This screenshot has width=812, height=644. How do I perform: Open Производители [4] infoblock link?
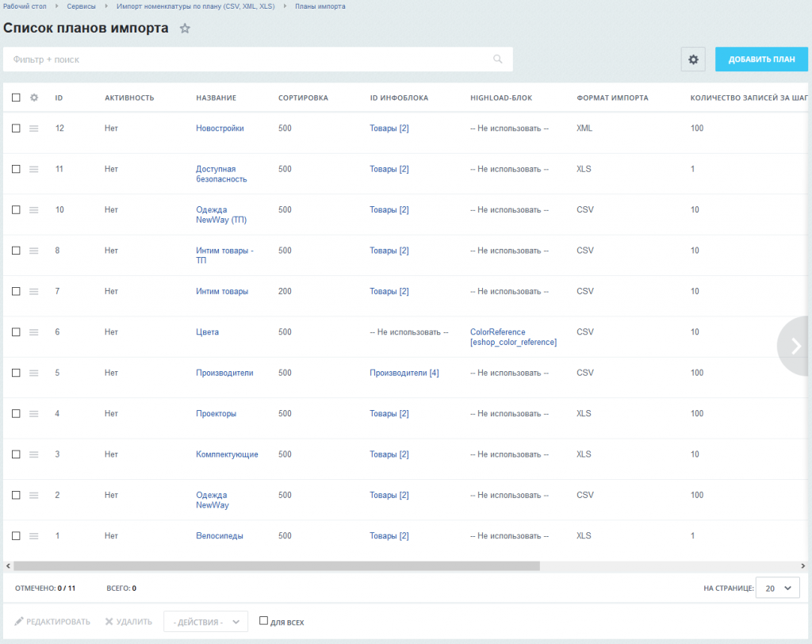pos(404,373)
